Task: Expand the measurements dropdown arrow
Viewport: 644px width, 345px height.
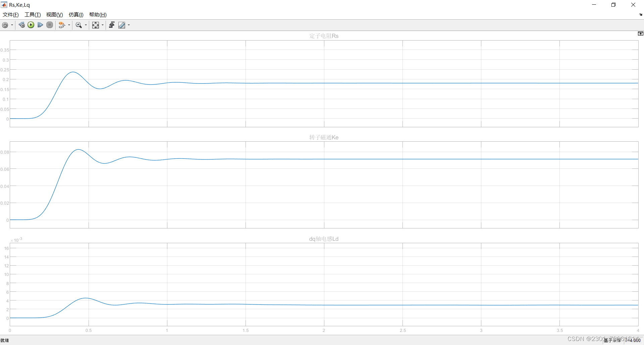Action: pos(129,25)
